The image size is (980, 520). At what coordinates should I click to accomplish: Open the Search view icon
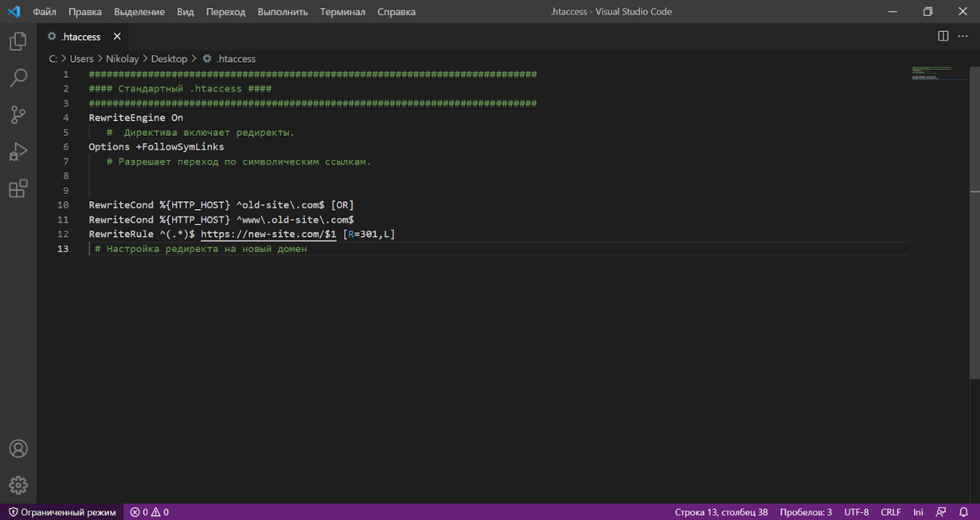[18, 78]
